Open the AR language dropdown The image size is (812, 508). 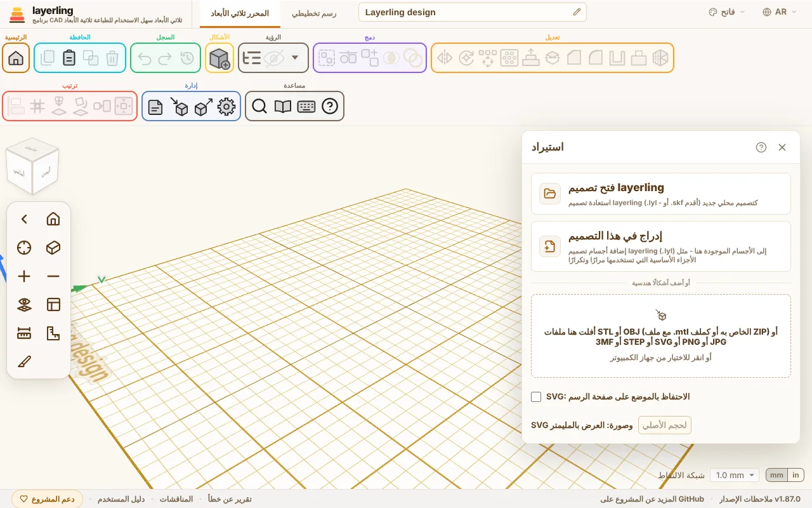(x=780, y=12)
